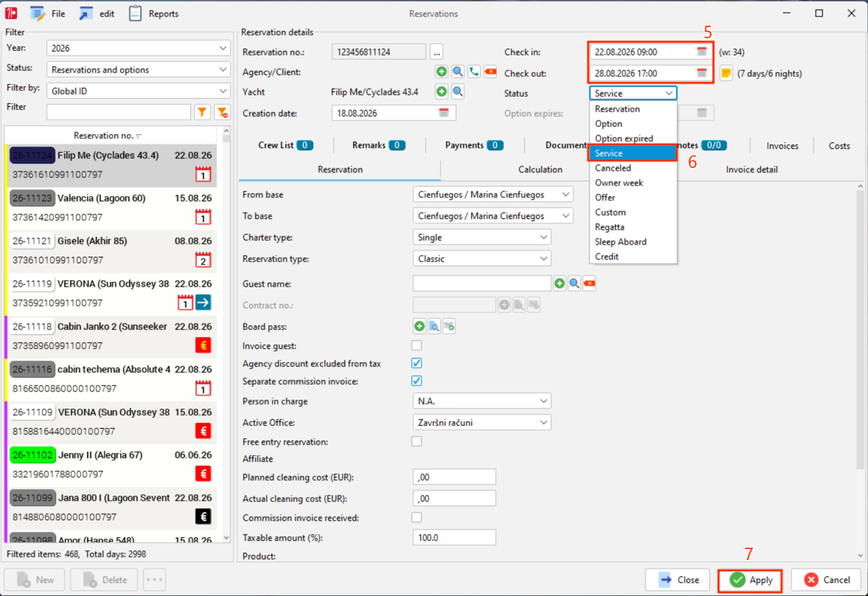Add guest name with green plus icon
Image resolution: width=868 pixels, height=596 pixels.
[x=560, y=284]
